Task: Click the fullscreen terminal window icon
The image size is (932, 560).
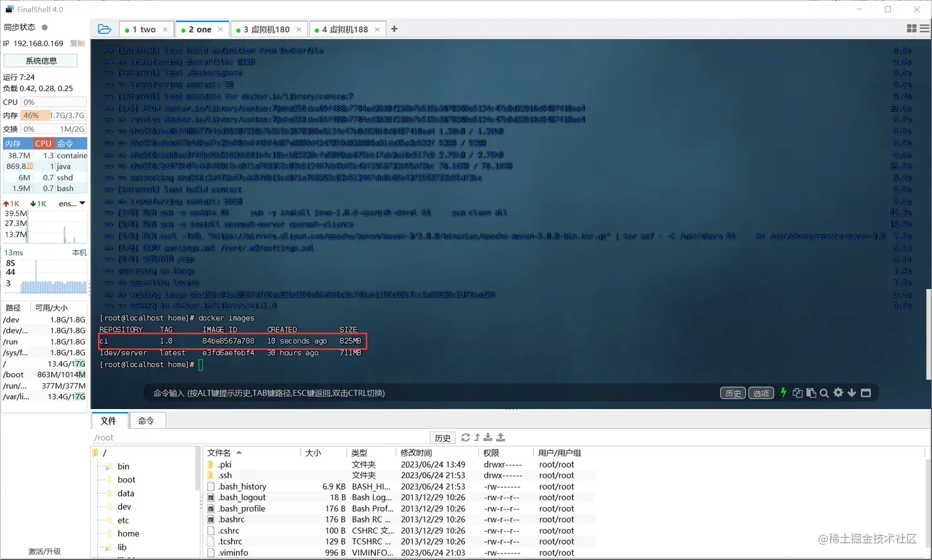Action: tap(866, 392)
